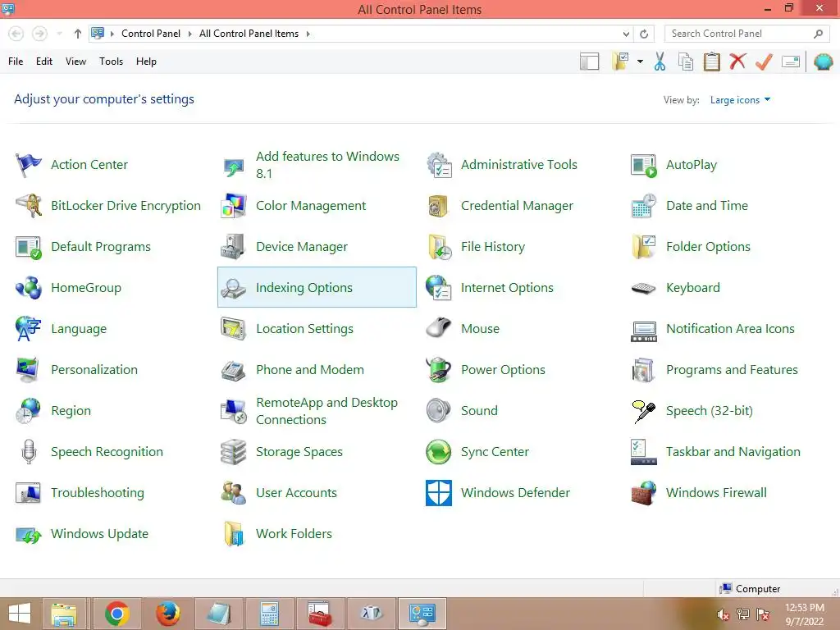The image size is (840, 630).
Task: Open the Language globe icon
Action: pos(28,329)
